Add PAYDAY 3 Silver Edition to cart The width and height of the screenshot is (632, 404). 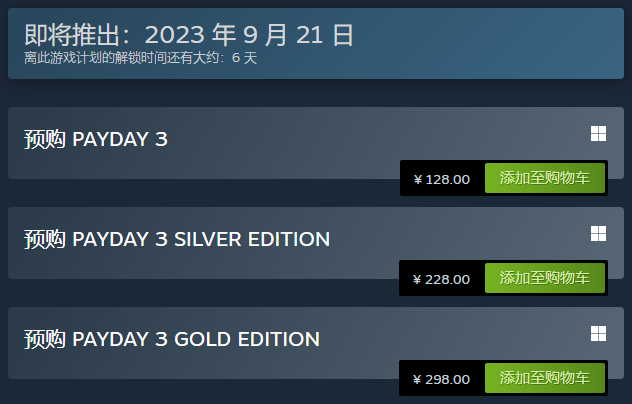click(545, 278)
